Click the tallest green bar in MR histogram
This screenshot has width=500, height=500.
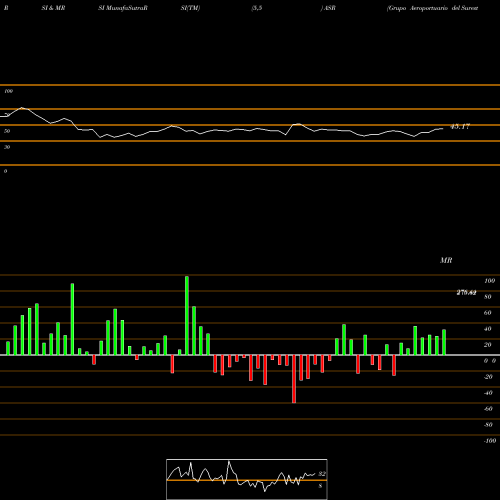pyautogui.click(x=187, y=315)
